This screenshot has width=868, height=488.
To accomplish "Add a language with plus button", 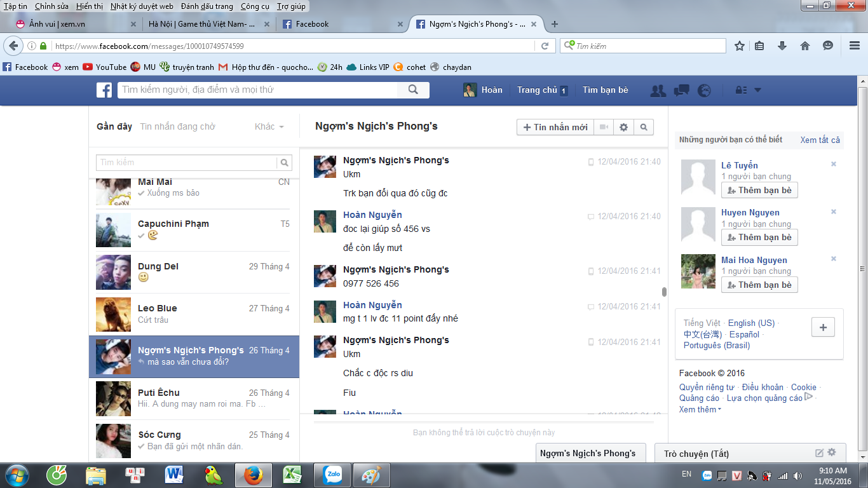I will (x=823, y=328).
